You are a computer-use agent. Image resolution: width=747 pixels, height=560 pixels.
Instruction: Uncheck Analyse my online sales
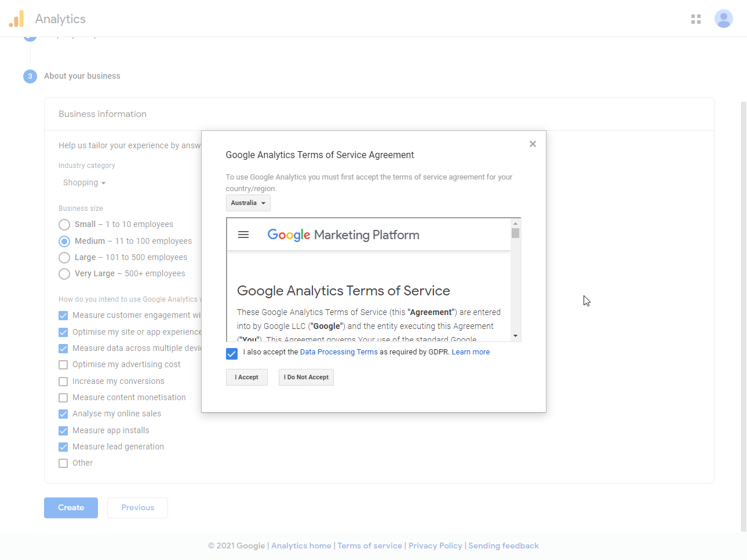pyautogui.click(x=63, y=414)
